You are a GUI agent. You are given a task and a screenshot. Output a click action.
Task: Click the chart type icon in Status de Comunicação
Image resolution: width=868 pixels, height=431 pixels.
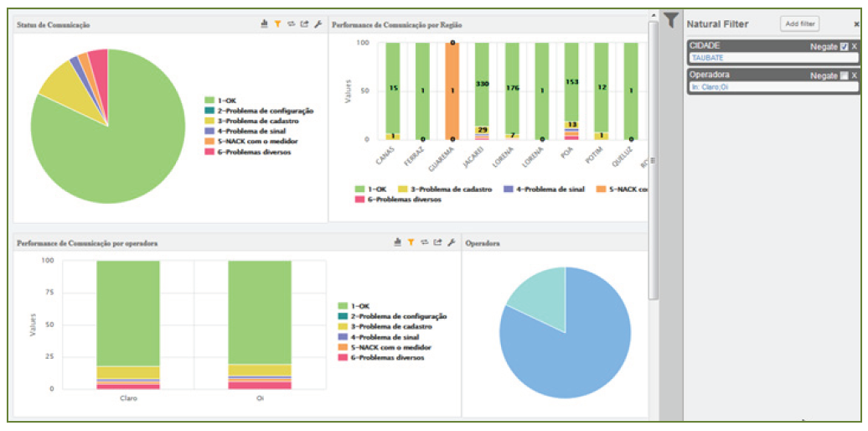point(265,24)
